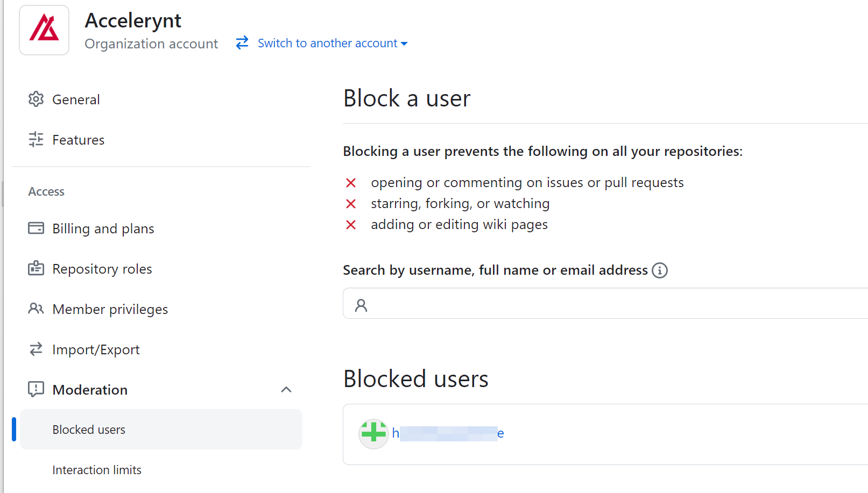This screenshot has width=868, height=493.
Task: Click the Accelerynt organization name
Action: pos(133,20)
